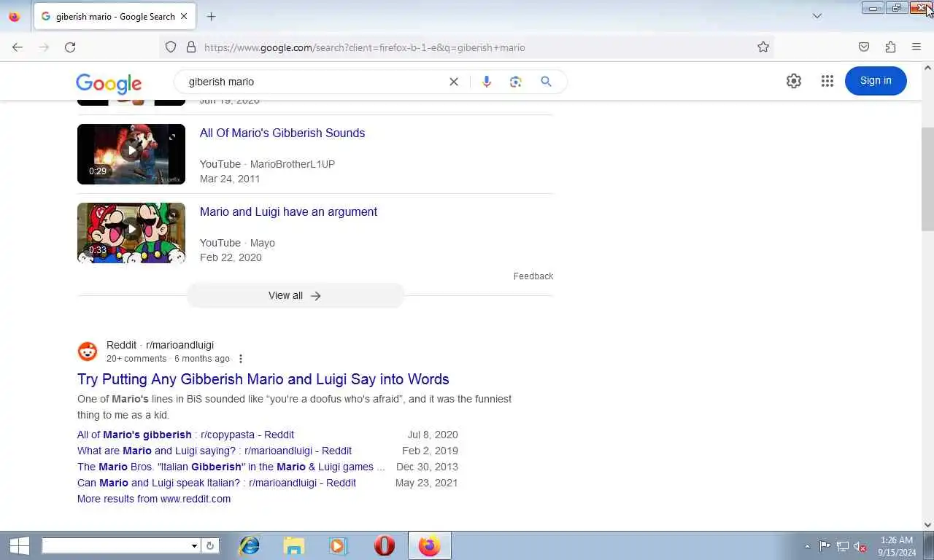This screenshot has width=934, height=560.
Task: Click the Reddit result favicon
Action: click(88, 351)
